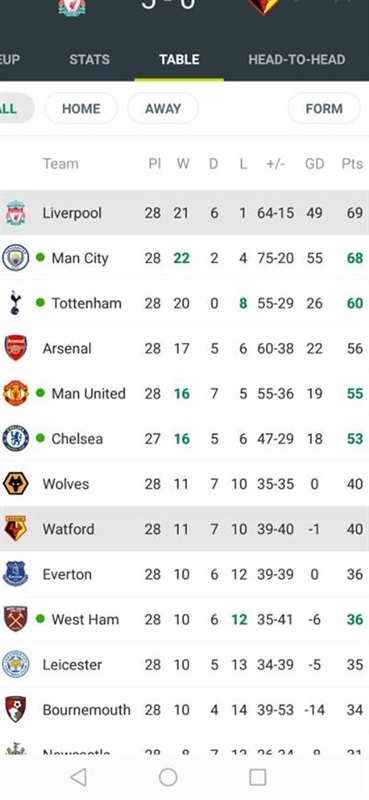Filter table by HOME results
Image resolution: width=369 pixels, height=800 pixels.
pos(81,109)
